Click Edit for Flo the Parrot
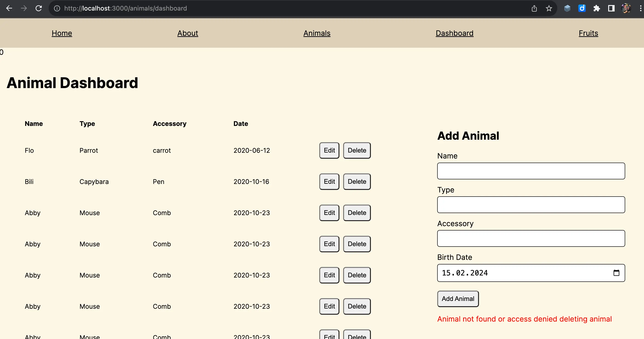 pos(329,150)
